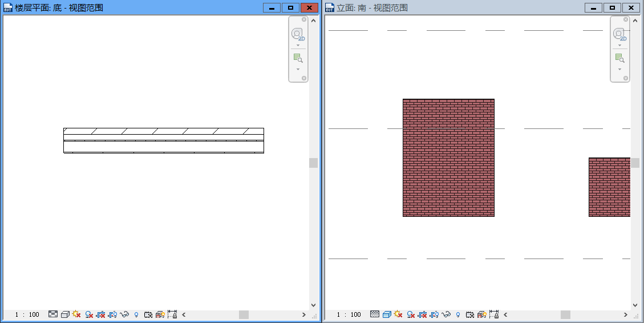Open Detail Level icon in south elevation view
Screen dimensions: 644x323
click(x=375, y=314)
